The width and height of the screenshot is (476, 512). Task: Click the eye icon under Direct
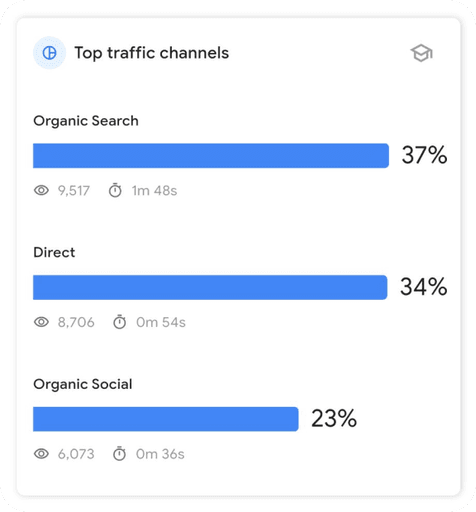point(41,322)
